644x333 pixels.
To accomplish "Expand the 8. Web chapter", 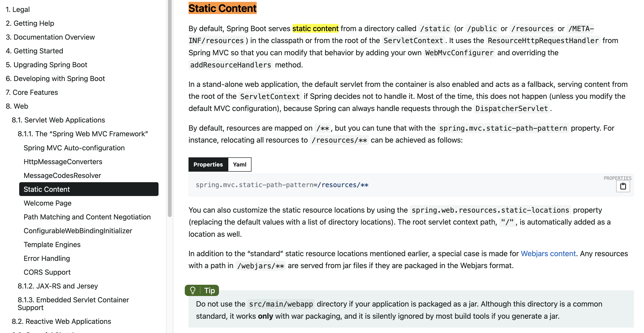I will pyautogui.click(x=17, y=106).
